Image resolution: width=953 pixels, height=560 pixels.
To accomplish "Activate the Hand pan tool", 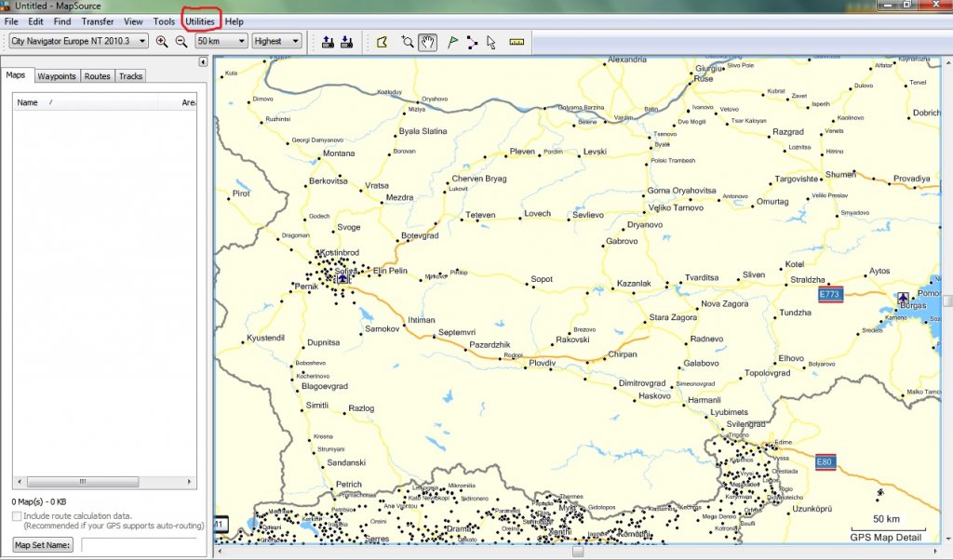I will 428,41.
